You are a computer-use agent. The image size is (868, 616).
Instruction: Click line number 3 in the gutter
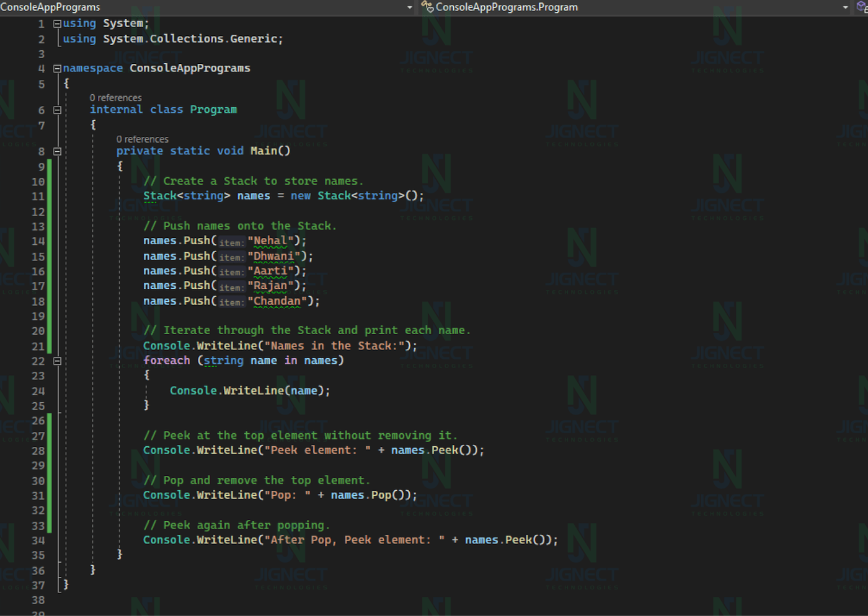[x=42, y=54]
